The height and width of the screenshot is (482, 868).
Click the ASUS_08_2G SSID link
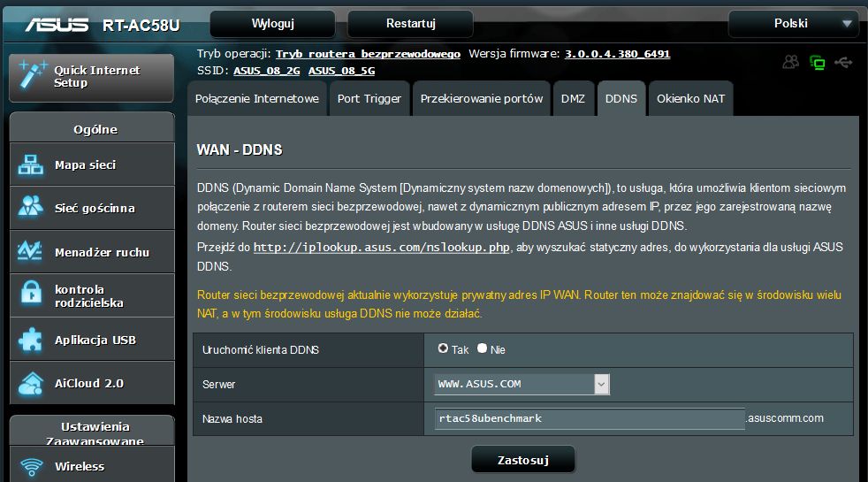[x=267, y=71]
